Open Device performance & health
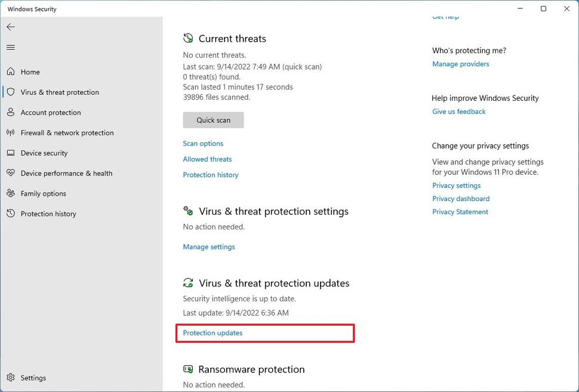The width and height of the screenshot is (579, 392). pyautogui.click(x=66, y=173)
